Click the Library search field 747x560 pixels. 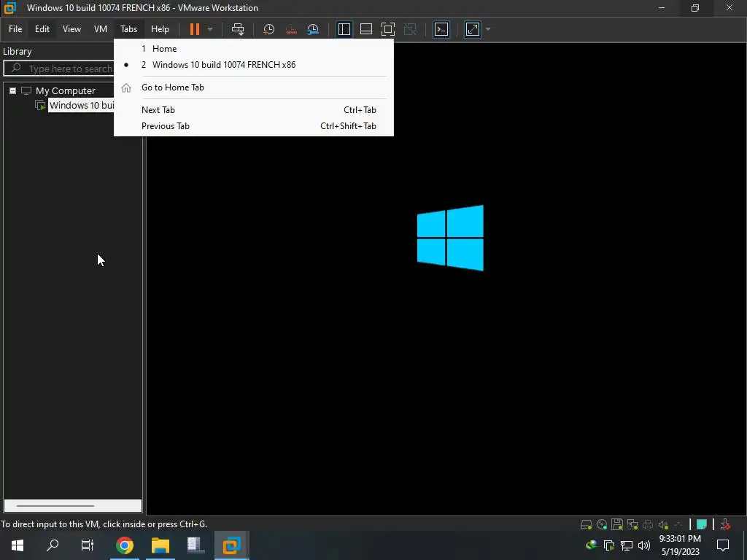58,69
